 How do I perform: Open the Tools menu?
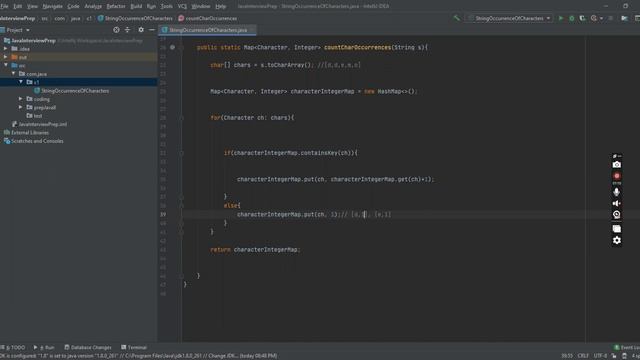[167, 6]
